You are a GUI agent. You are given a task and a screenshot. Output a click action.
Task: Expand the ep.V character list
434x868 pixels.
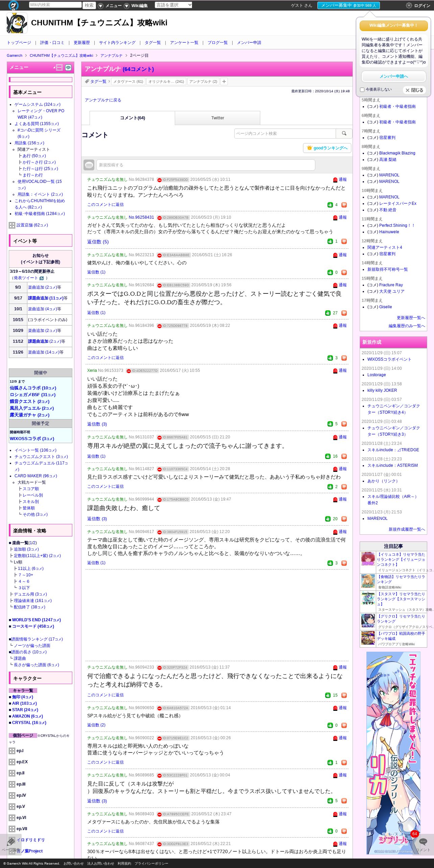12,806
